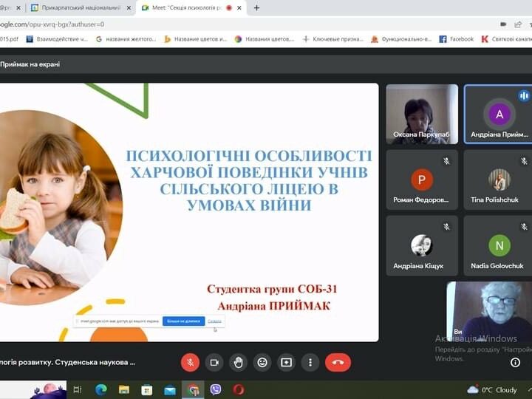Select Tina Polishchuk's participant tile
532x399 pixels.
[499, 180]
